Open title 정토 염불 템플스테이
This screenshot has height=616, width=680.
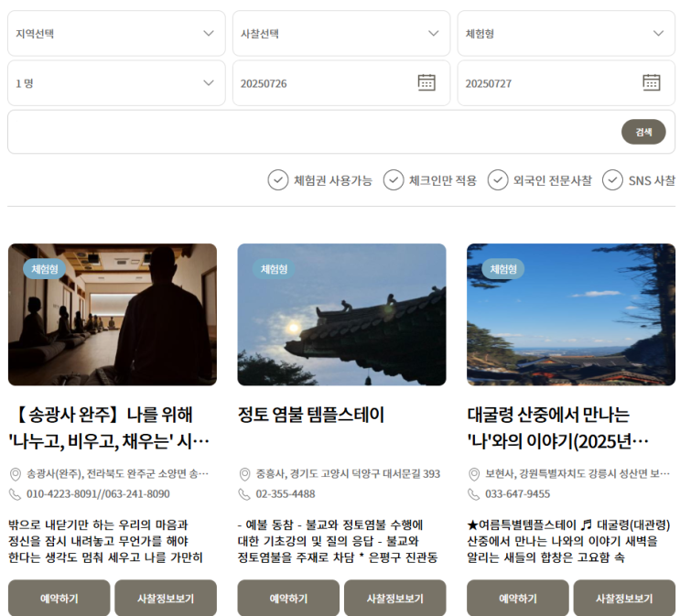pos(311,415)
